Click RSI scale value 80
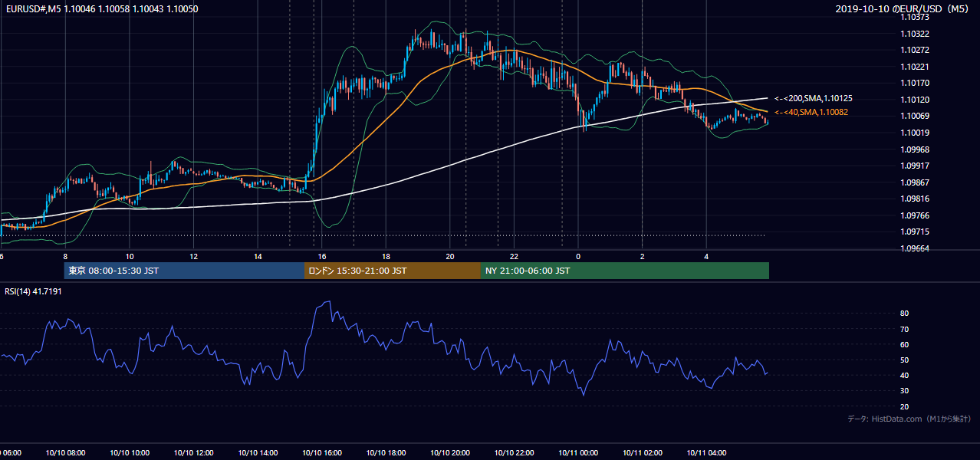980x460 pixels. click(x=905, y=314)
